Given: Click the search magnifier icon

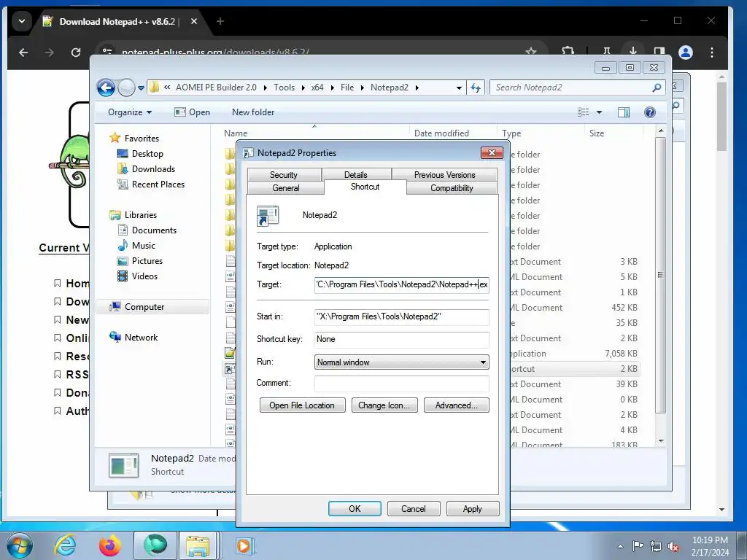Looking at the screenshot, I should coord(657,87).
